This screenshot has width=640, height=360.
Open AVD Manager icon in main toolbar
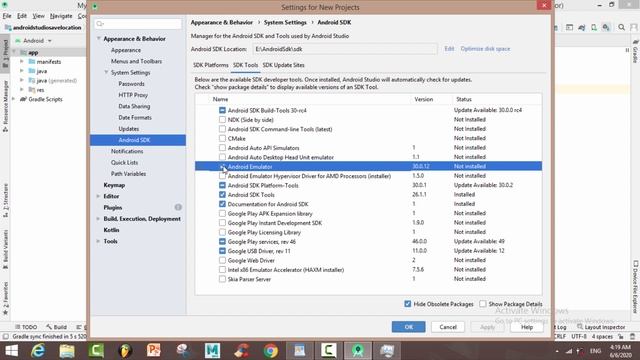tap(594, 27)
